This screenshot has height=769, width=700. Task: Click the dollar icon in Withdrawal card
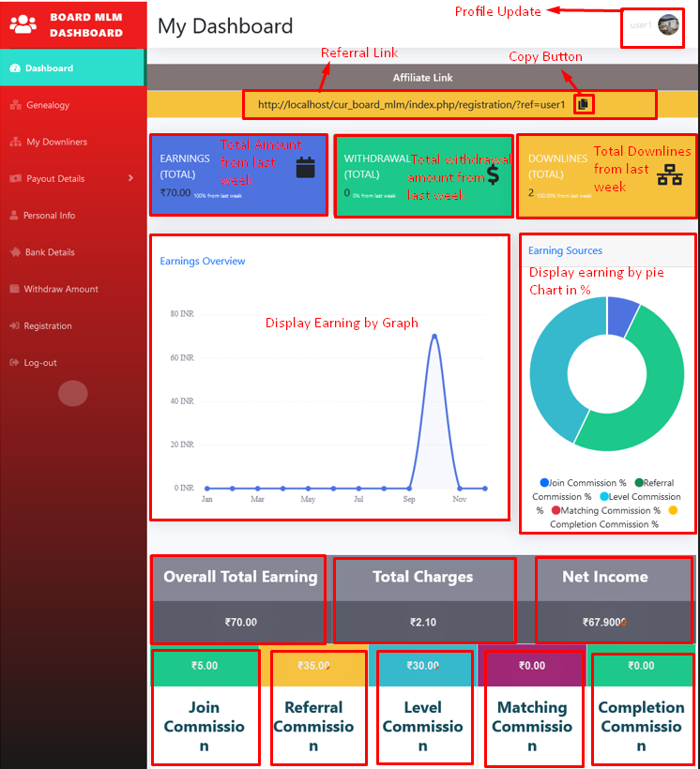493,174
